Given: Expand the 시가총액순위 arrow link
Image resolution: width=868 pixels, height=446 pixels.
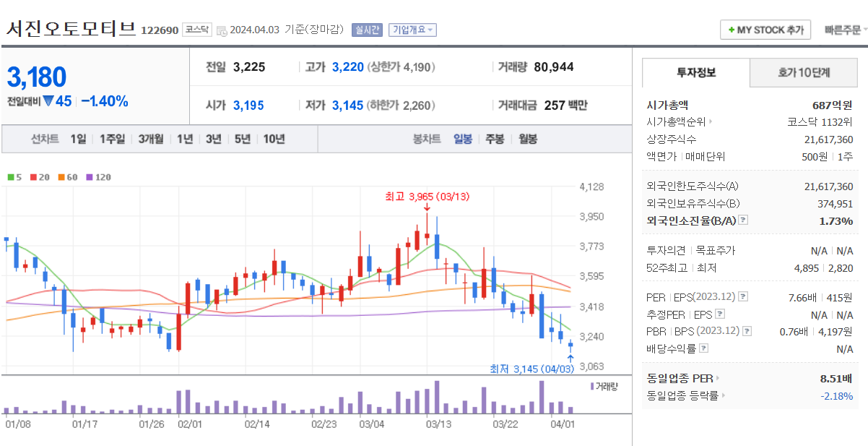Looking at the screenshot, I should [x=711, y=122].
